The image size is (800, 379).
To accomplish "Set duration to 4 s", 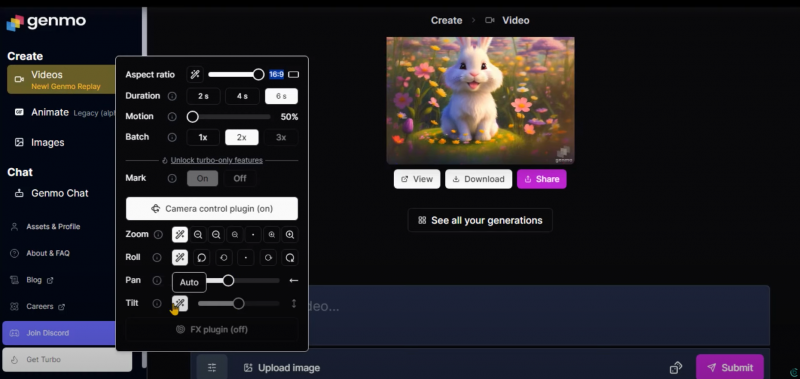I will 242,96.
